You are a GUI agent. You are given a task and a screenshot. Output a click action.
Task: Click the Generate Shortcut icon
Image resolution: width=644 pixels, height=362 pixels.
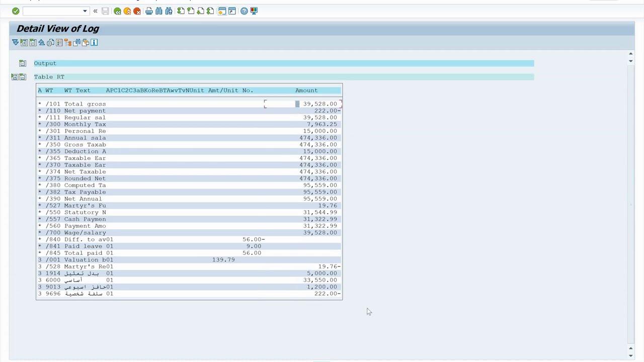(x=232, y=11)
